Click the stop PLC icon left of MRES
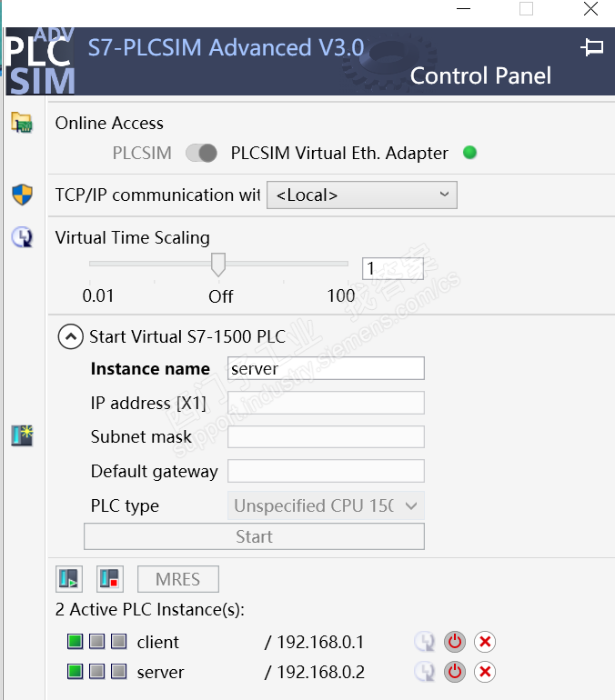Screen dimensions: 615x700 point(110,579)
